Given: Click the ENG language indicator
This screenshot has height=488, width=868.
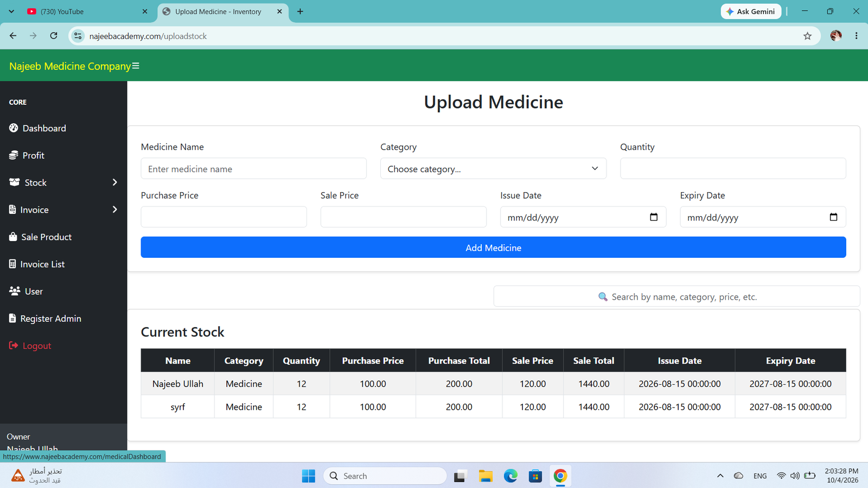Looking at the screenshot, I should tap(760, 476).
